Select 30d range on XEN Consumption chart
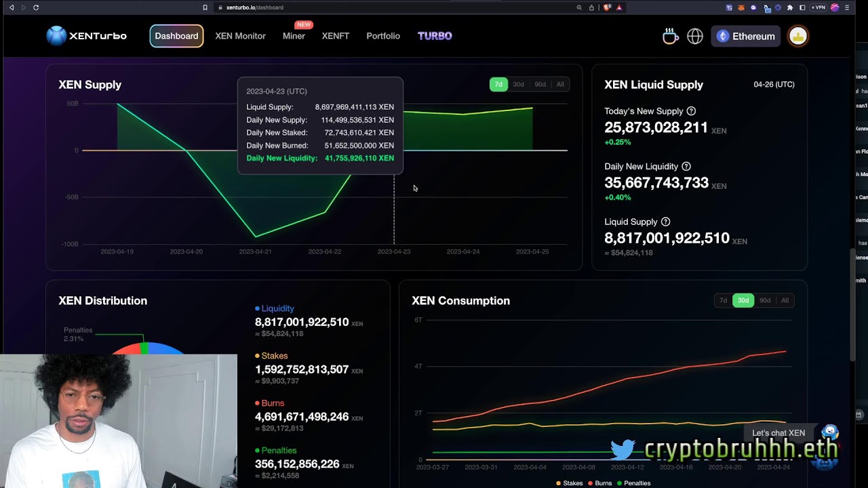Viewport: 868px width, 488px height. (743, 300)
